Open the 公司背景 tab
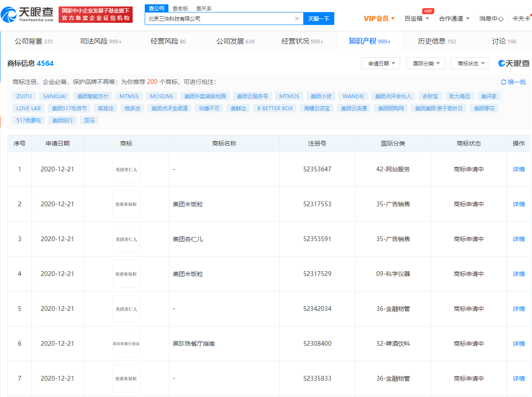Viewport: 532px width, 397px height. click(34, 41)
